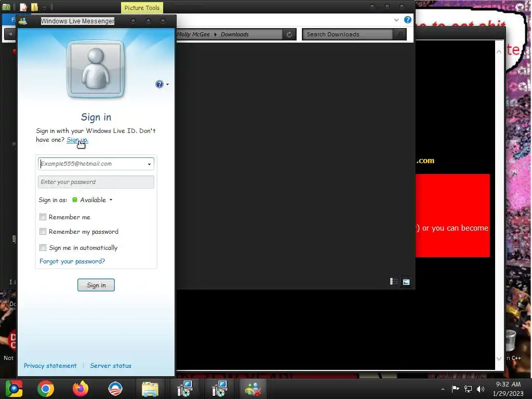
Task: Show hidden tray icons arrow
Action: pyautogui.click(x=443, y=389)
